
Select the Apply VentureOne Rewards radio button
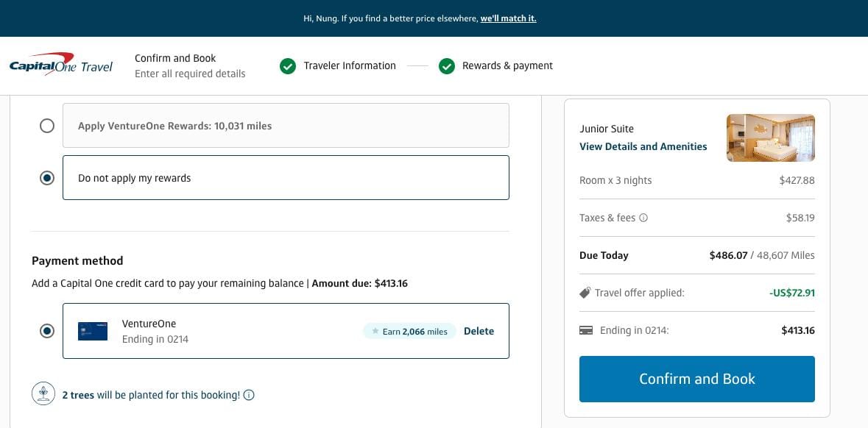click(47, 126)
